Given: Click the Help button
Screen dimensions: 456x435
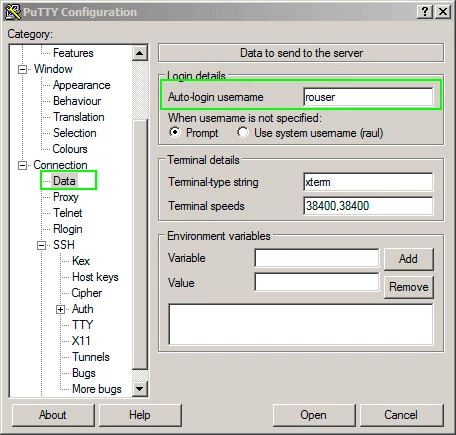Looking at the screenshot, I should (x=140, y=415).
